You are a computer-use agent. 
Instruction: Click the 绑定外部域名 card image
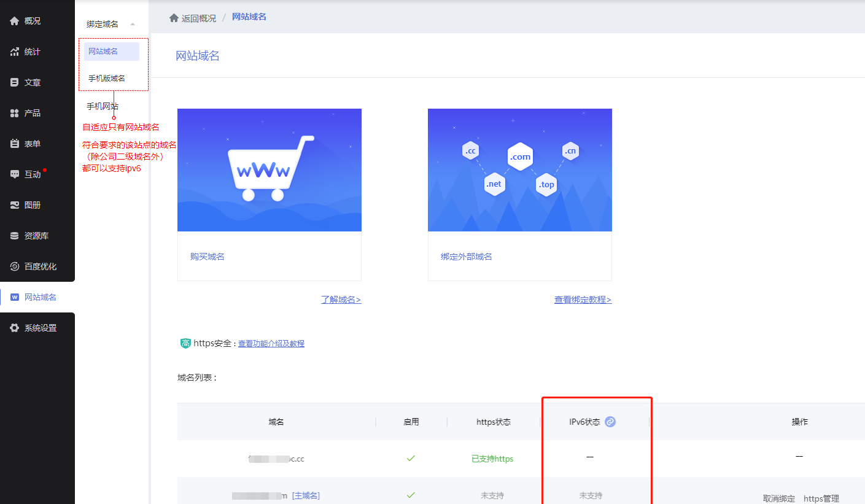[519, 170]
